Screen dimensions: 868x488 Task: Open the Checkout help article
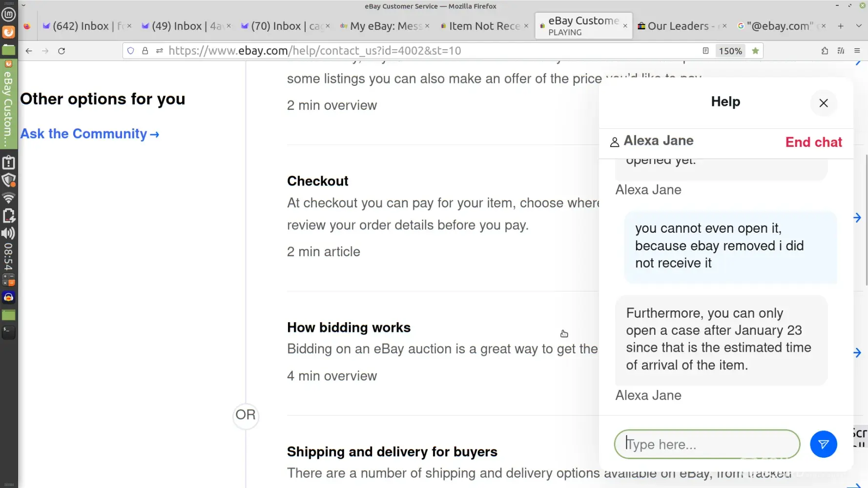tap(317, 181)
